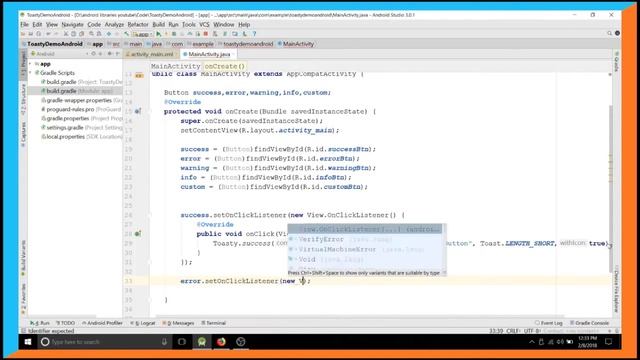
Task: Open the Build menu
Action: pos(158,24)
